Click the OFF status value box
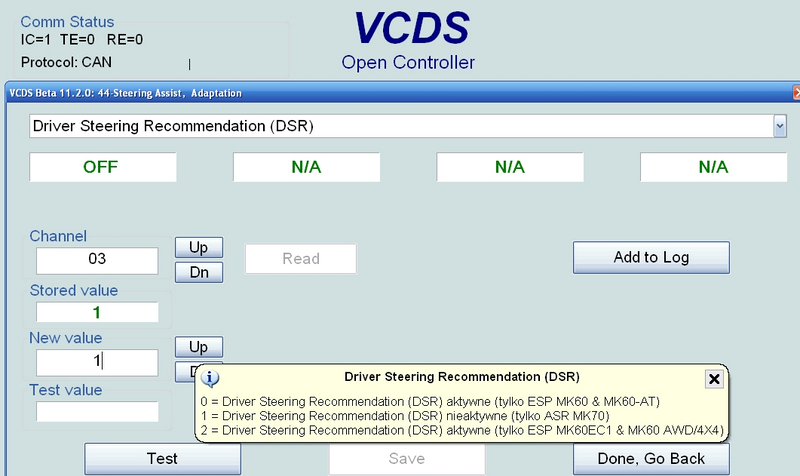800x476 pixels. pyautogui.click(x=103, y=167)
